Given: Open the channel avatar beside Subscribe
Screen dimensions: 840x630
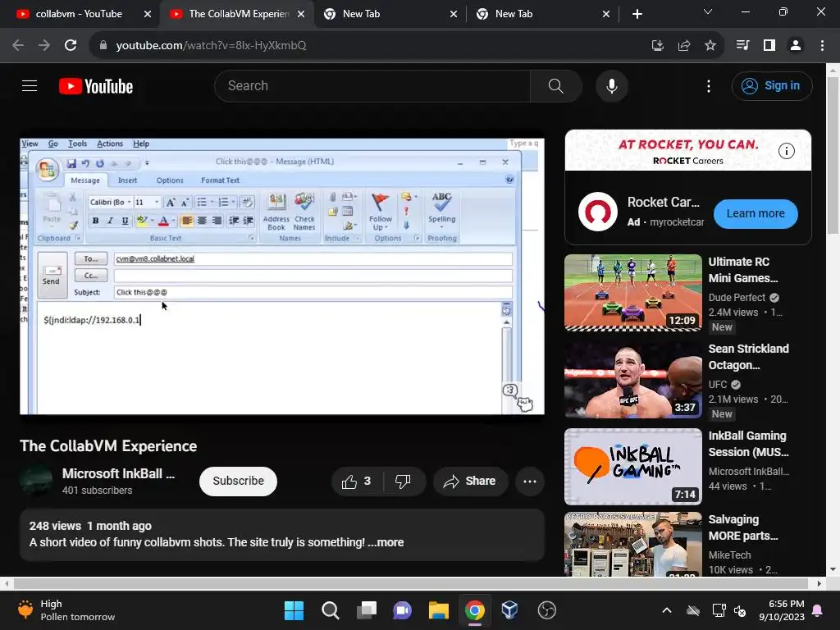Looking at the screenshot, I should (x=36, y=481).
